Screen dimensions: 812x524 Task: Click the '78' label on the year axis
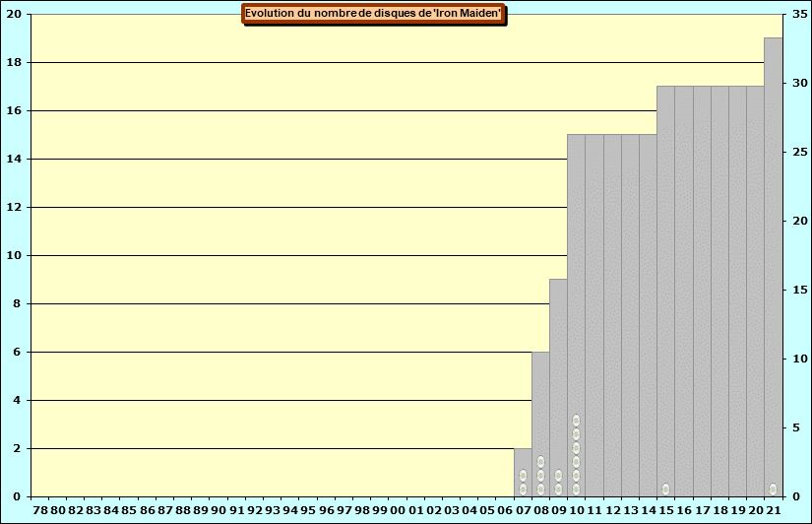tap(40, 510)
